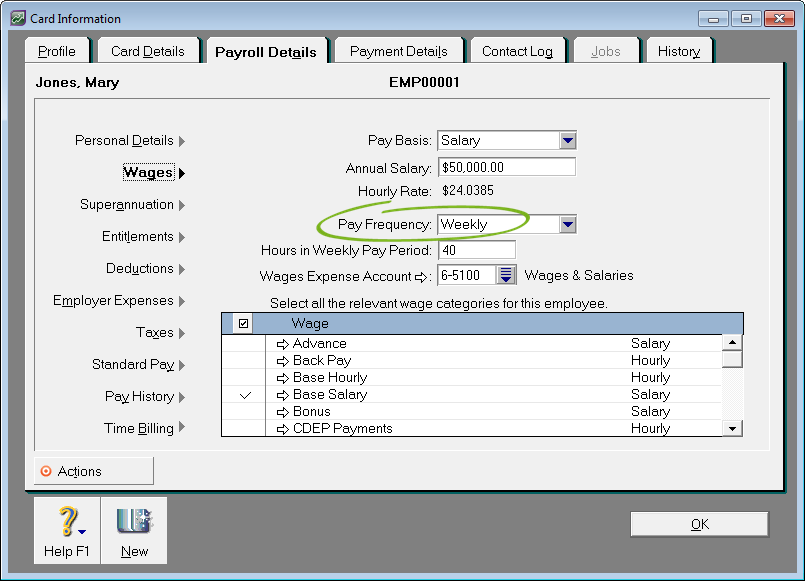This screenshot has width=805, height=581.
Task: Click the arrow icon beside CDEP Payments
Action: pos(282,429)
